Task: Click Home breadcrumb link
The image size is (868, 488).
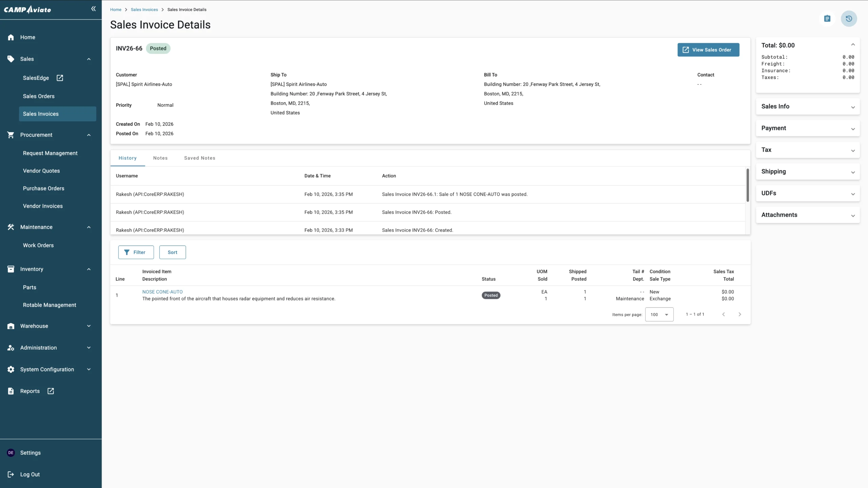Action: [116, 9]
